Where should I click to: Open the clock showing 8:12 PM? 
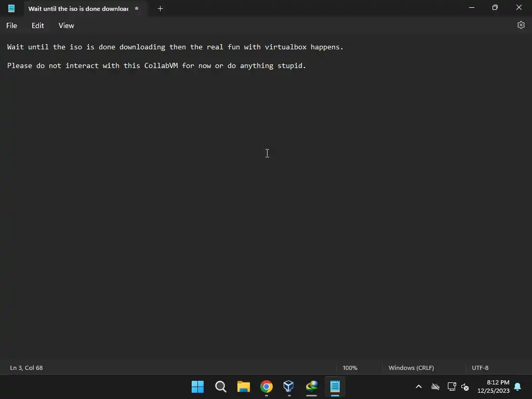tap(494, 387)
